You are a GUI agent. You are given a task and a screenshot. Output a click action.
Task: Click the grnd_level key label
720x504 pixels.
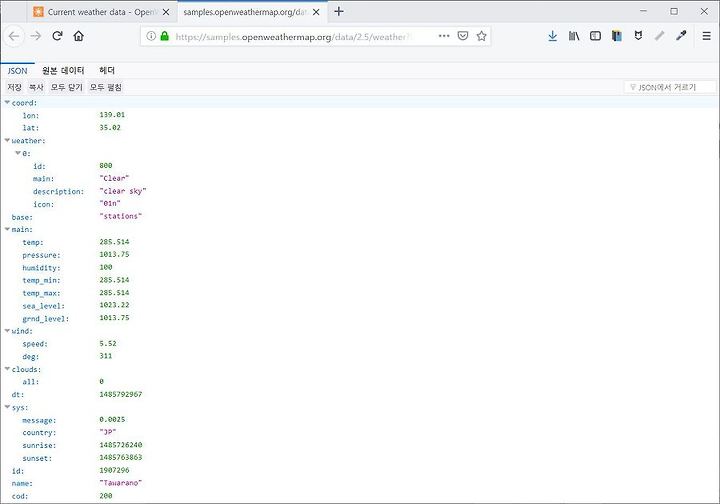pos(45,319)
